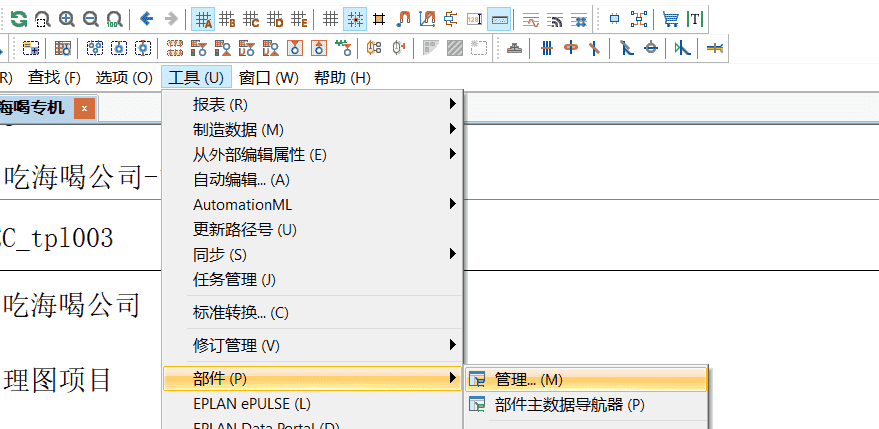The image size is (879, 429).
Task: Click the zoom out magnifier icon
Action: click(91, 18)
